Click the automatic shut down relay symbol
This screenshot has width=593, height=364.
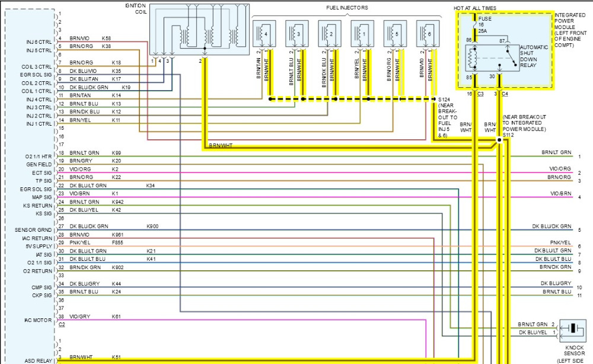[493, 58]
